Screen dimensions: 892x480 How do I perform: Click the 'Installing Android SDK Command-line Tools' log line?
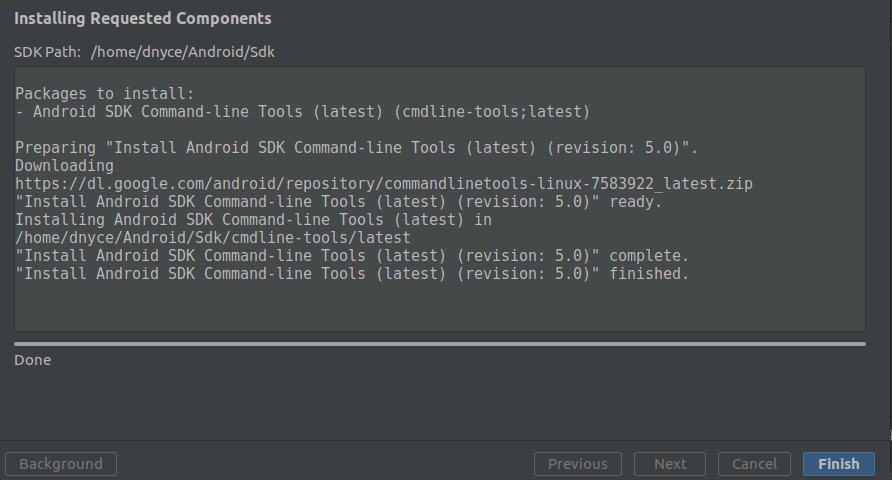tap(254, 220)
